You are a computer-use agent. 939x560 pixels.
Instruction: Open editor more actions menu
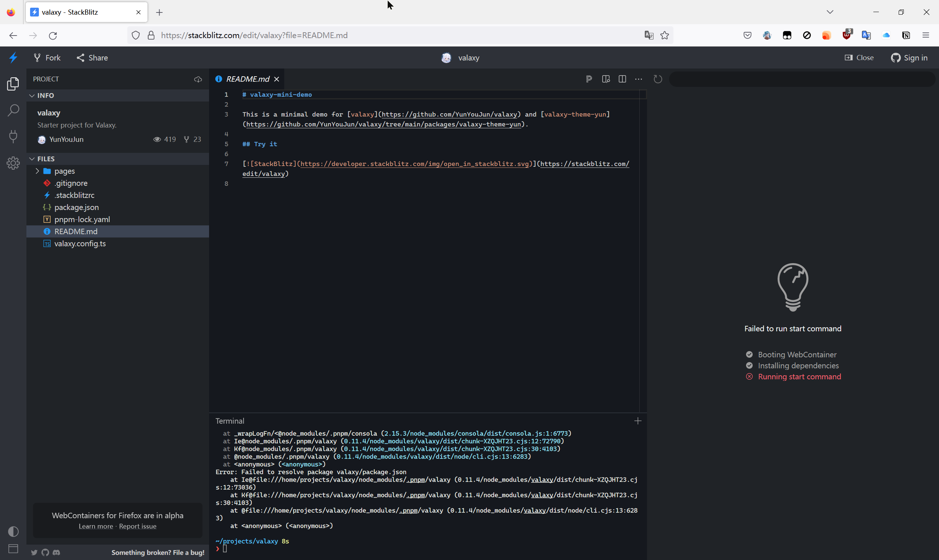tap(639, 79)
